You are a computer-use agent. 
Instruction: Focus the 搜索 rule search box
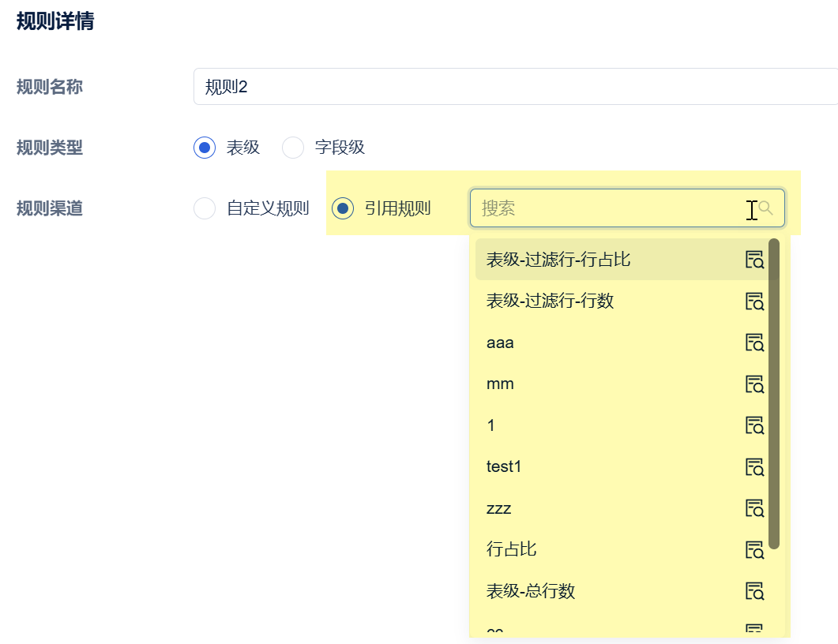tap(627, 208)
